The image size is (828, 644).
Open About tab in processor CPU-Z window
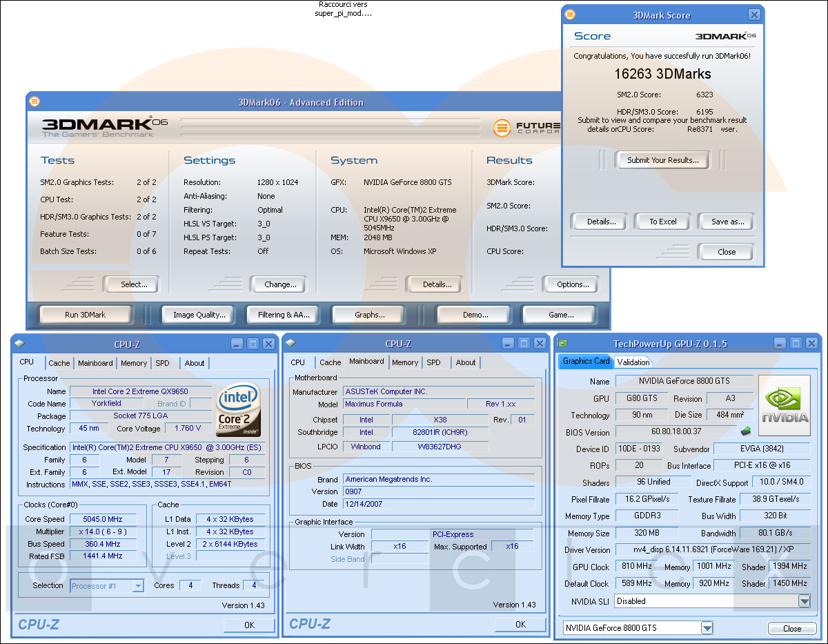(x=195, y=363)
